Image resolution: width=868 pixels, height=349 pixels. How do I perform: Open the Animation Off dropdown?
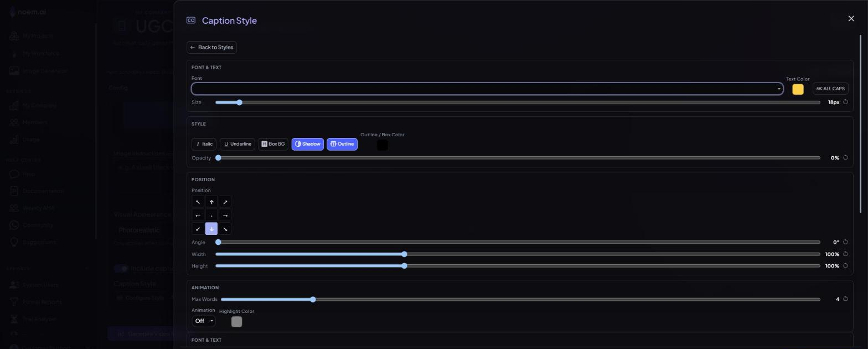pos(203,321)
